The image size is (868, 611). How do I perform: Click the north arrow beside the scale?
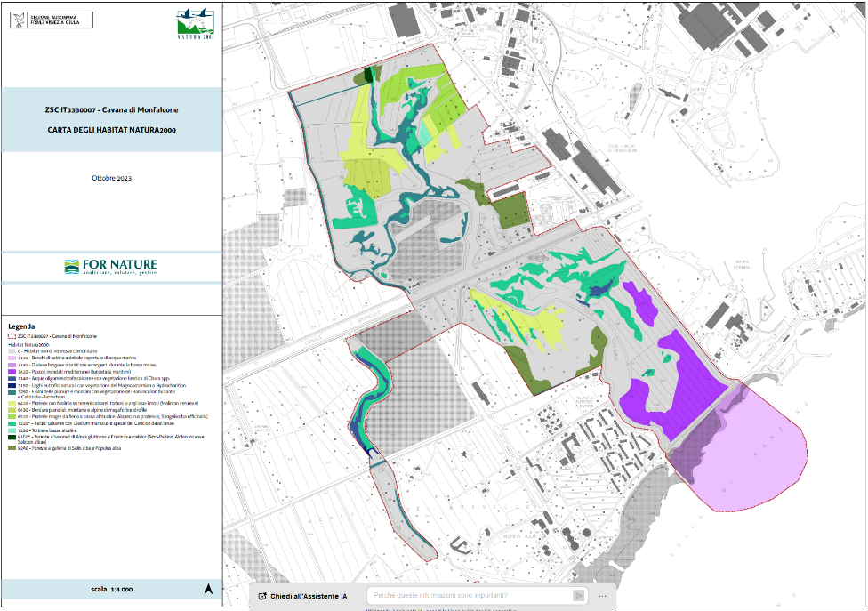[x=208, y=588]
